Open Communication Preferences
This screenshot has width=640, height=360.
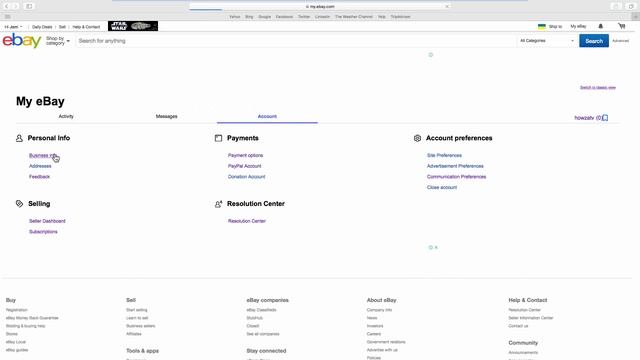point(456,177)
